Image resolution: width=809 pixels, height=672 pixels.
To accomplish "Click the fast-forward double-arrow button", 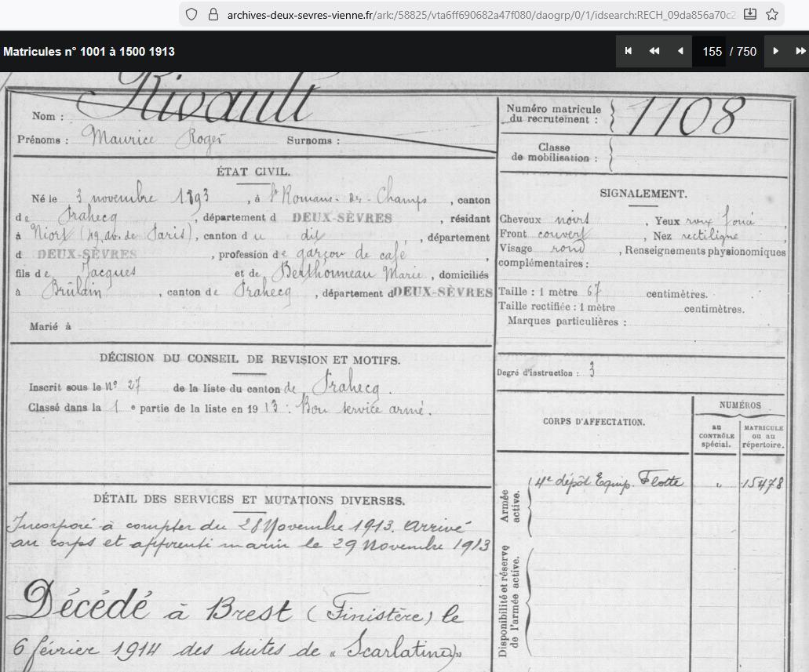I will pos(800,51).
